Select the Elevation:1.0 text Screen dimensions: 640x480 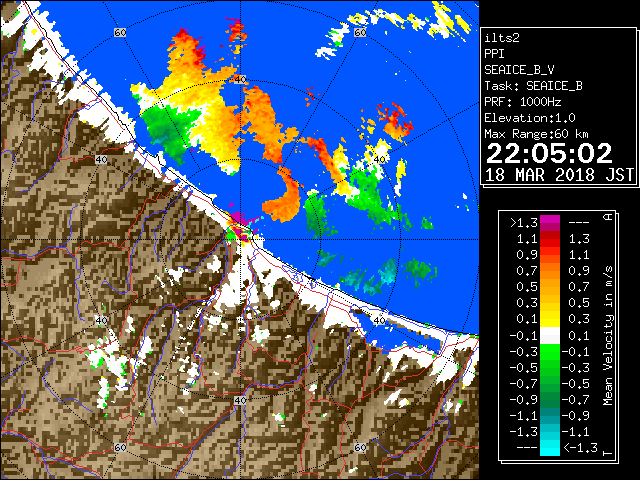530,118
